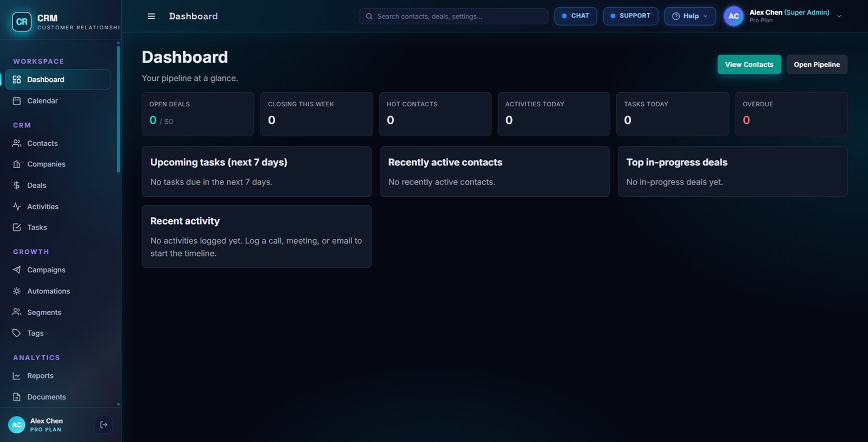This screenshot has height=442, width=868.
Task: Click the Overdue stat card
Action: 791,114
